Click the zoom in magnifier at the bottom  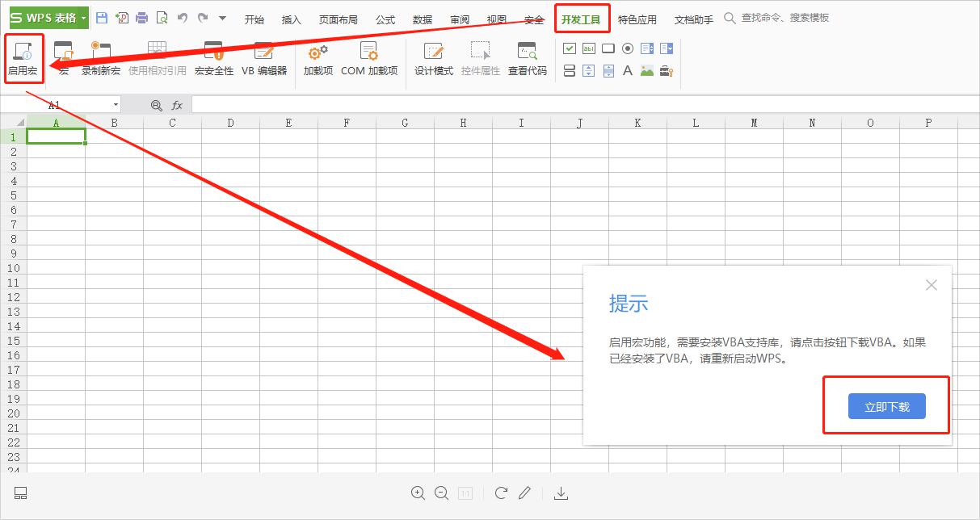click(x=418, y=493)
